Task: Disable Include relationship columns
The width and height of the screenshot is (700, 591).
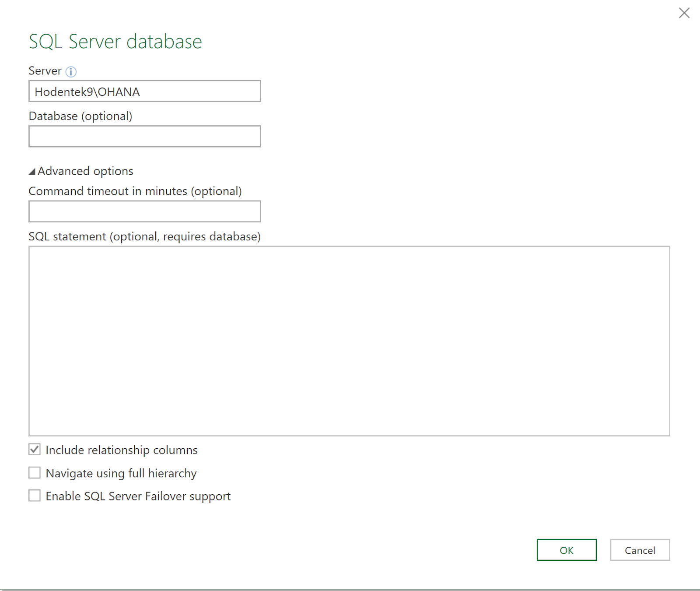Action: point(34,450)
